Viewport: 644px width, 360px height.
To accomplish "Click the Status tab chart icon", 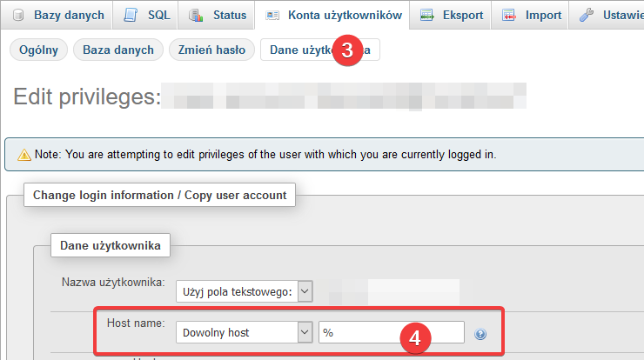I will (x=196, y=15).
